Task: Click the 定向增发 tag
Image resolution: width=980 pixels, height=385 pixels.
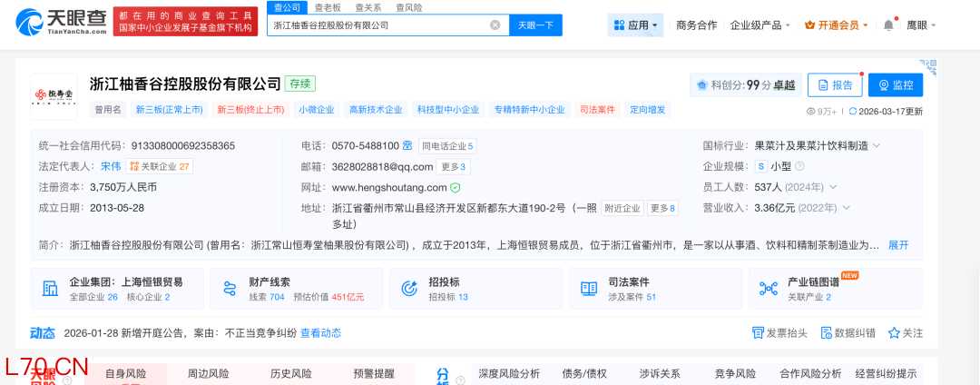Action: click(x=648, y=110)
